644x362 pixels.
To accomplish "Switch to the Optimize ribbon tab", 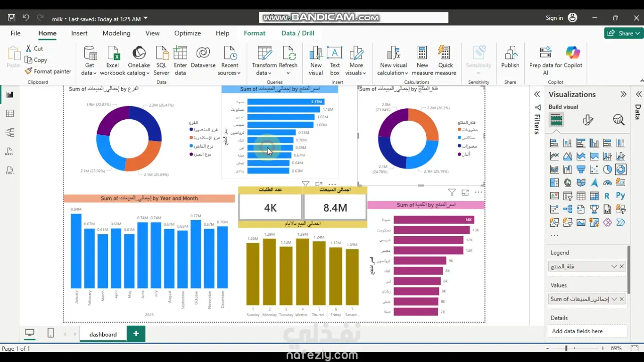I will click(x=188, y=33).
